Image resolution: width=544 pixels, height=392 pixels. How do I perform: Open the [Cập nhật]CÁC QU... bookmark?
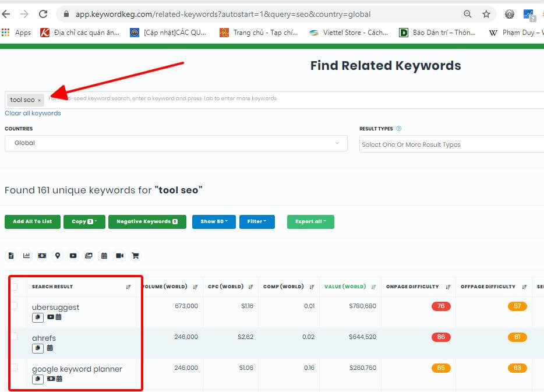[168, 33]
